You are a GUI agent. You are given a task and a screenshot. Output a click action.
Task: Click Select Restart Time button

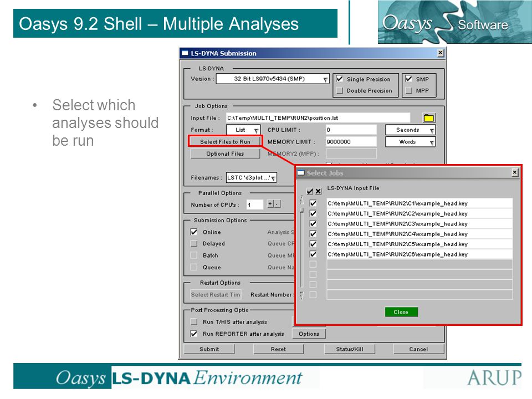[216, 294]
